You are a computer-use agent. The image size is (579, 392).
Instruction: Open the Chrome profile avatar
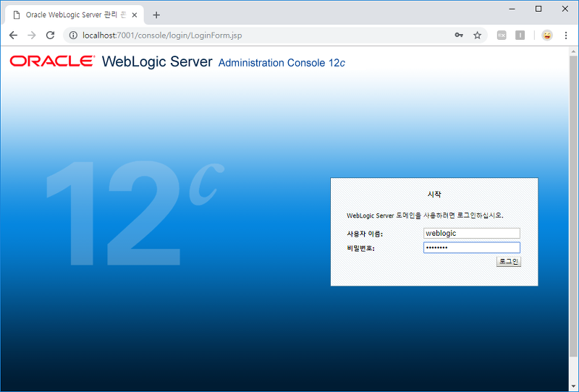[547, 35]
